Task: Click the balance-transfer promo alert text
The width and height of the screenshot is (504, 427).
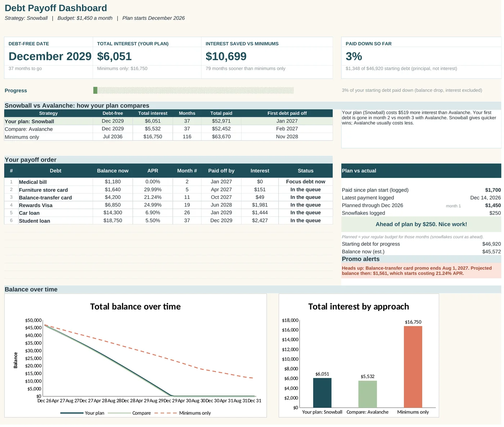Action: click(x=417, y=271)
